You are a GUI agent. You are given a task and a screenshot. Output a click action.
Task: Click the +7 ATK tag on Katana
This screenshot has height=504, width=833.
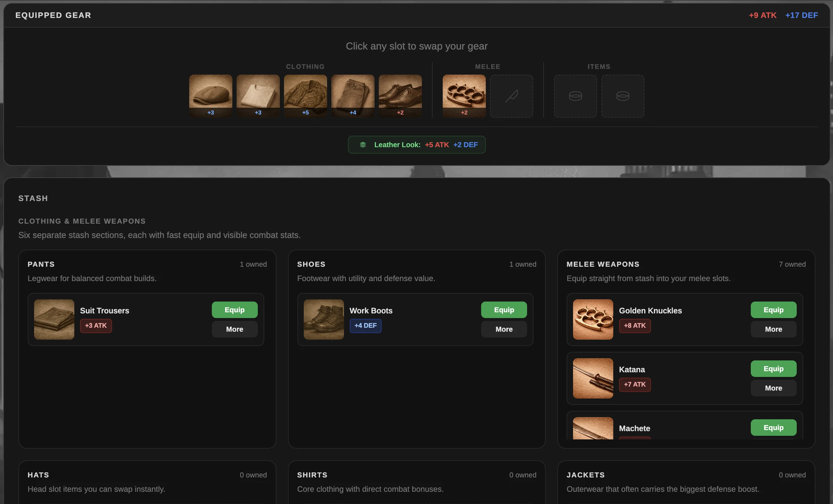(x=635, y=384)
